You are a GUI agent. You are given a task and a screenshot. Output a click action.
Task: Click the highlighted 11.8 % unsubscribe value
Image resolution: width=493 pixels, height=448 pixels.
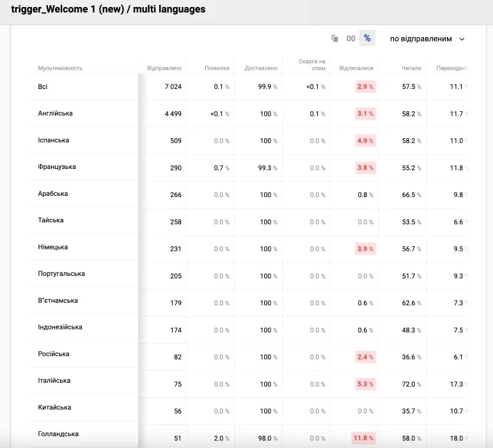(363, 438)
